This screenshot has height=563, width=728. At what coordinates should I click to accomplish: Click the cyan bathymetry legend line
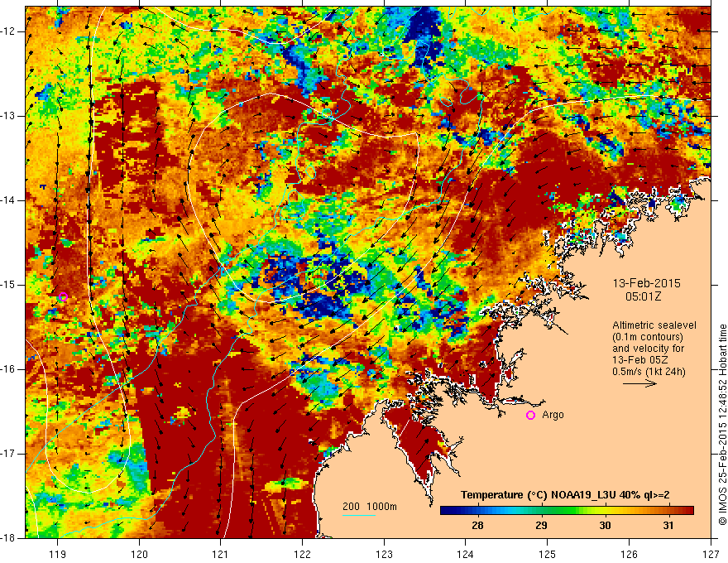pos(359,515)
